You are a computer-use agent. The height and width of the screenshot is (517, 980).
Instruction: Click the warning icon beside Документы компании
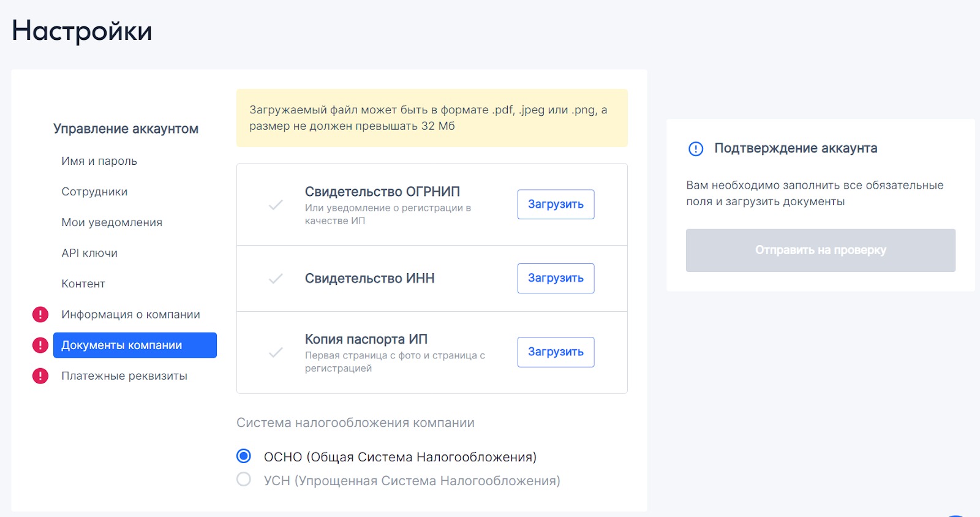(x=40, y=345)
